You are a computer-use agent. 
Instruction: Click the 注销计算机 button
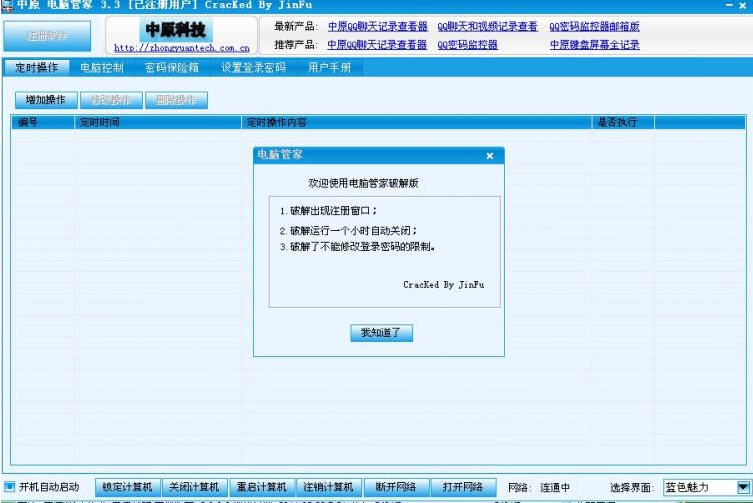328,487
